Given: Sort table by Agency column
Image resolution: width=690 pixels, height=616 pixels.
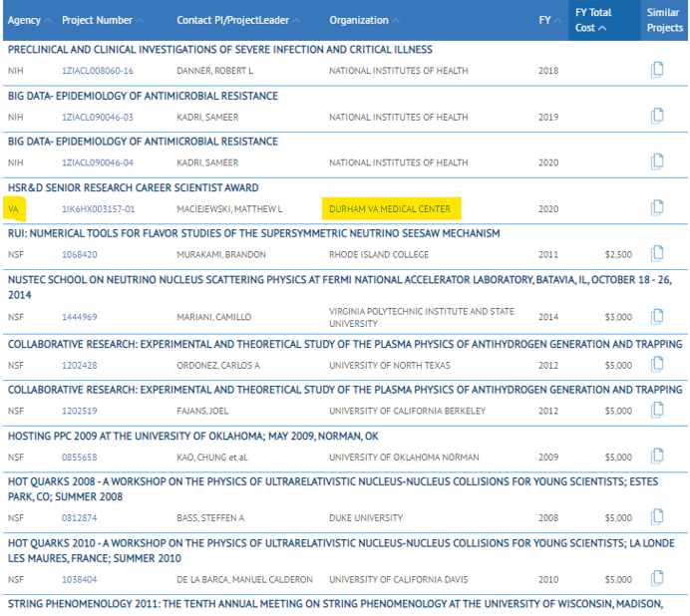Looking at the screenshot, I should pyautogui.click(x=29, y=20).
